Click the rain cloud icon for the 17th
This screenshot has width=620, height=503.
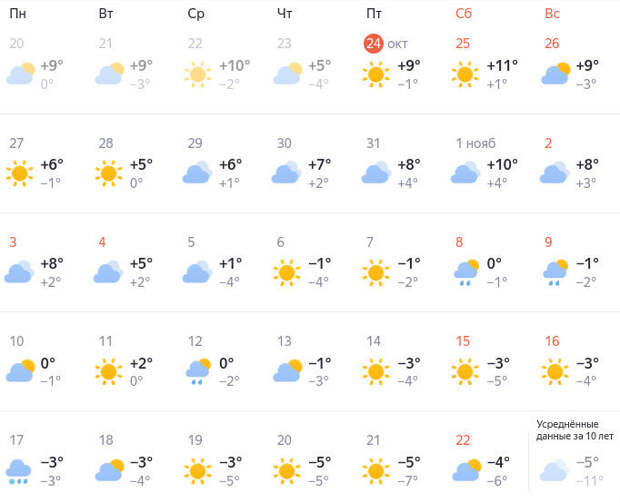(x=19, y=470)
